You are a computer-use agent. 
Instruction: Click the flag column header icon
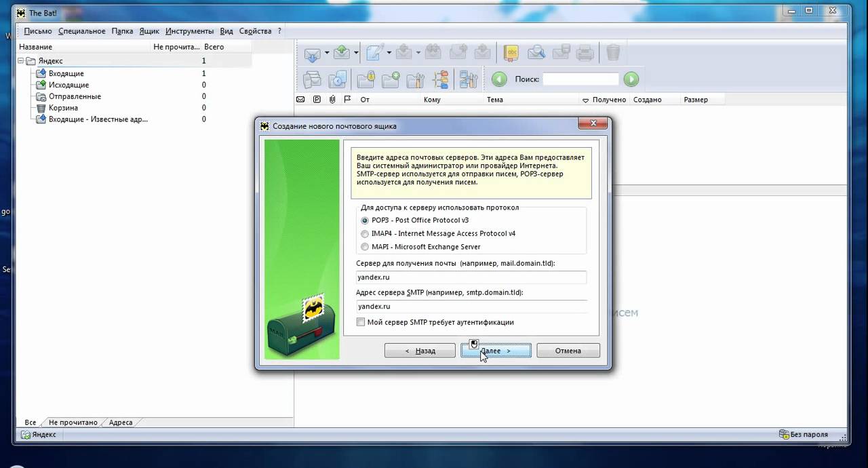(347, 100)
